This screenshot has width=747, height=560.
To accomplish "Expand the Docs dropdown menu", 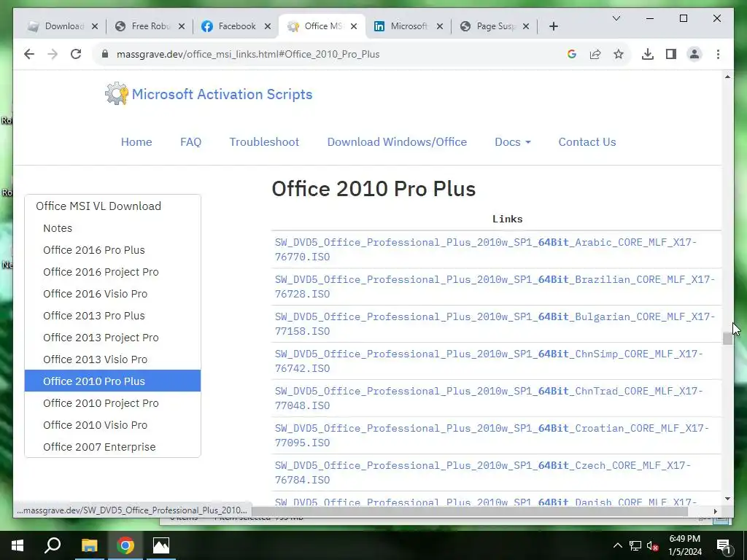I will [513, 142].
